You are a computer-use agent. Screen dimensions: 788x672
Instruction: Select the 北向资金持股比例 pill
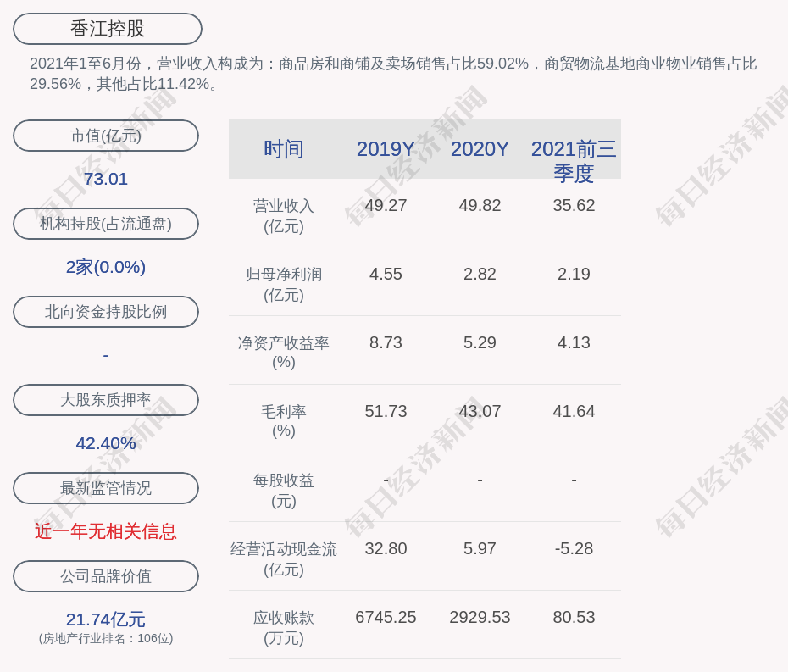pos(106,312)
